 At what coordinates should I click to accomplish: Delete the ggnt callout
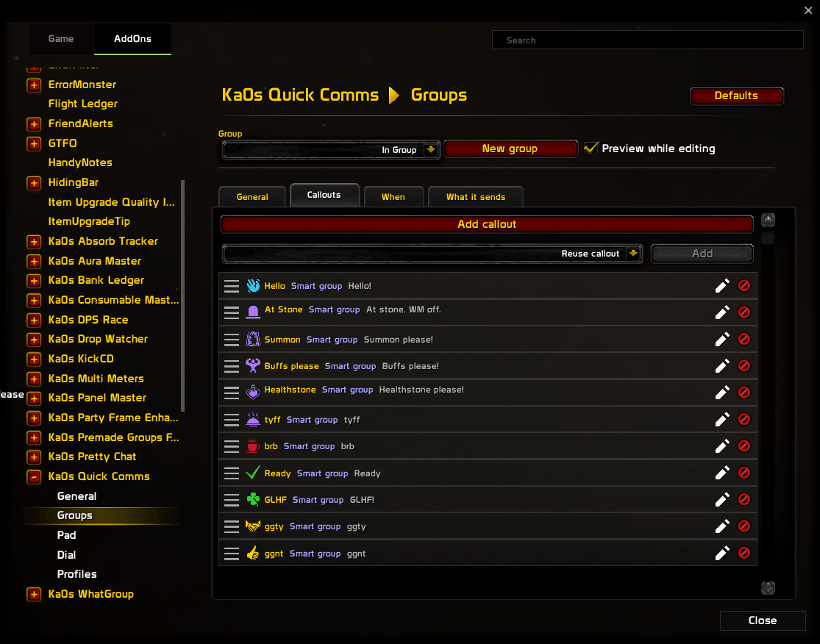click(744, 553)
